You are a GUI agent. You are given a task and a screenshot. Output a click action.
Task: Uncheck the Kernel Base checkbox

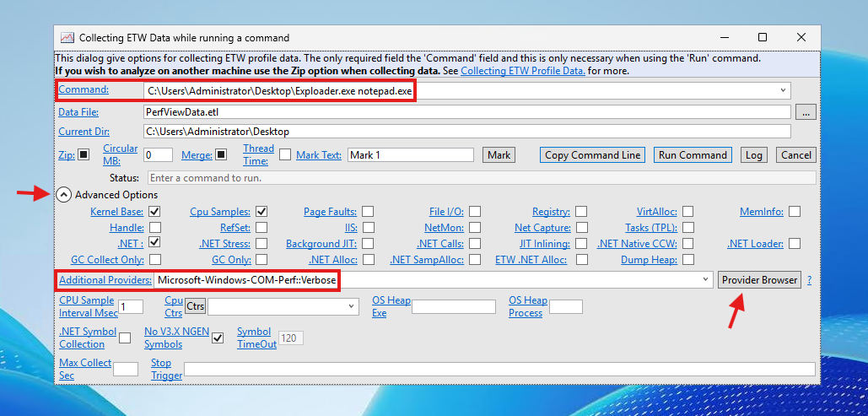[155, 212]
